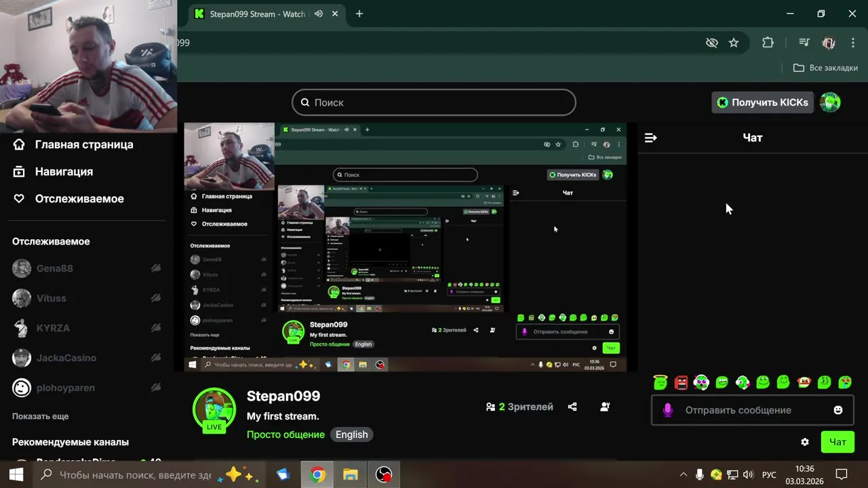Open the Chrome extensions puzzle icon
The image size is (868, 488).
coord(768,43)
